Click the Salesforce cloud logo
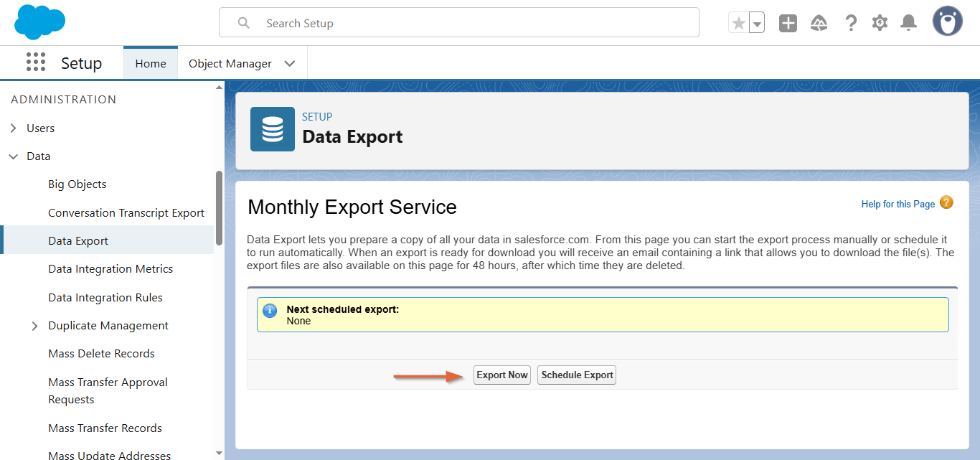The width and height of the screenshot is (980, 460). click(39, 22)
